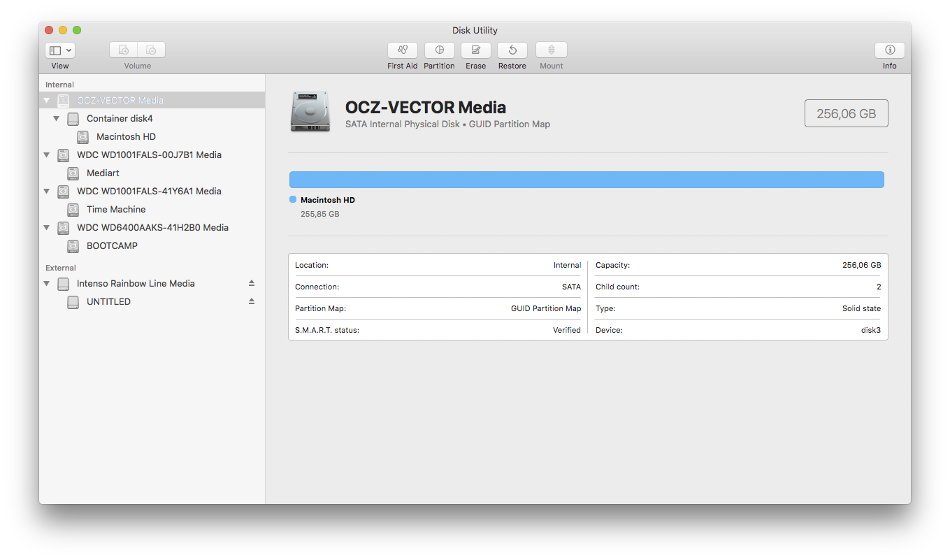Click the Type Solid state value
The height and width of the screenshot is (560, 950).
point(862,308)
